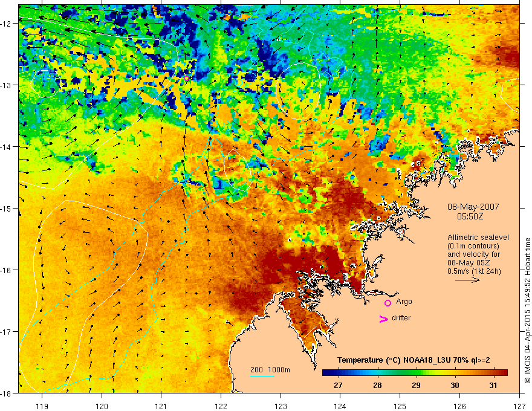The height and width of the screenshot is (411, 532).
Task: Click the magenta drifter arrow in the legend
Action: coord(384,319)
